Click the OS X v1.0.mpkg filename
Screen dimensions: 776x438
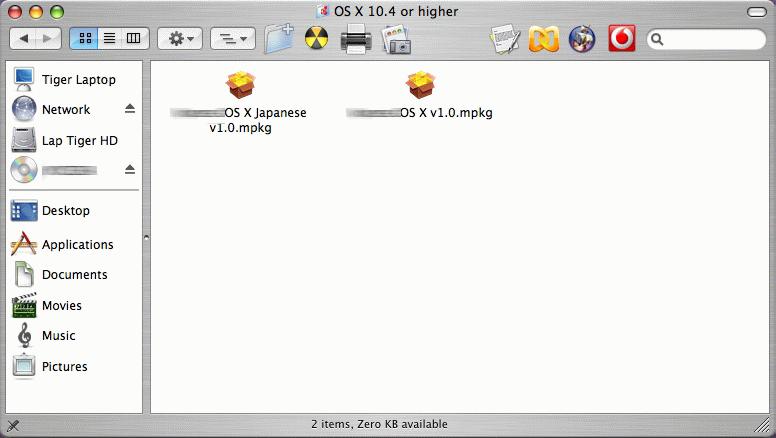click(419, 113)
